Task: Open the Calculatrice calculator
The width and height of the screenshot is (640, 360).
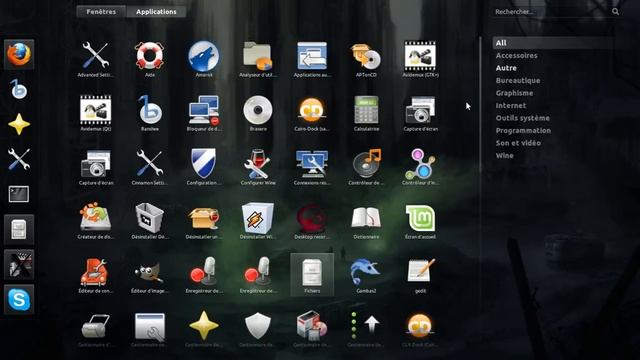Action: coord(366,113)
